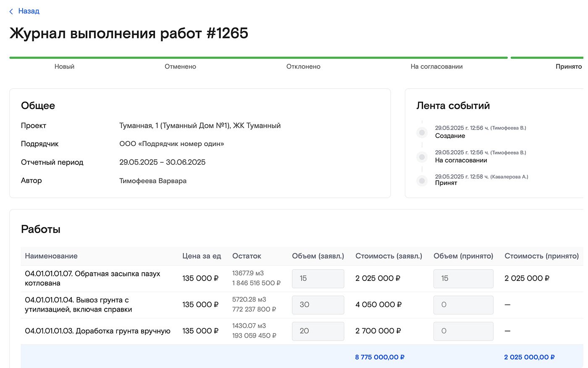Image resolution: width=588 pixels, height=368 pixels.
Task: Click accepted volume field for Обратная засыпка
Action: point(463,278)
